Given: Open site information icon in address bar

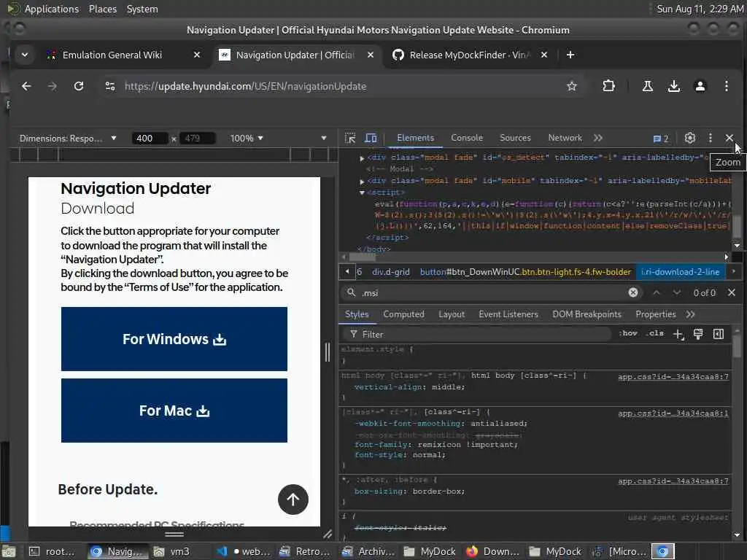Looking at the screenshot, I should tap(110, 86).
